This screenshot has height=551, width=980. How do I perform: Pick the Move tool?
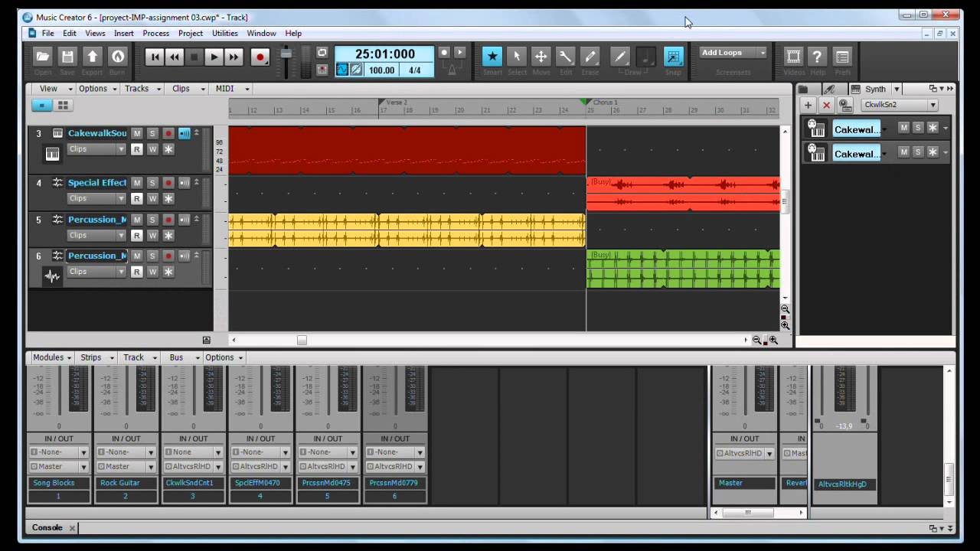point(541,56)
